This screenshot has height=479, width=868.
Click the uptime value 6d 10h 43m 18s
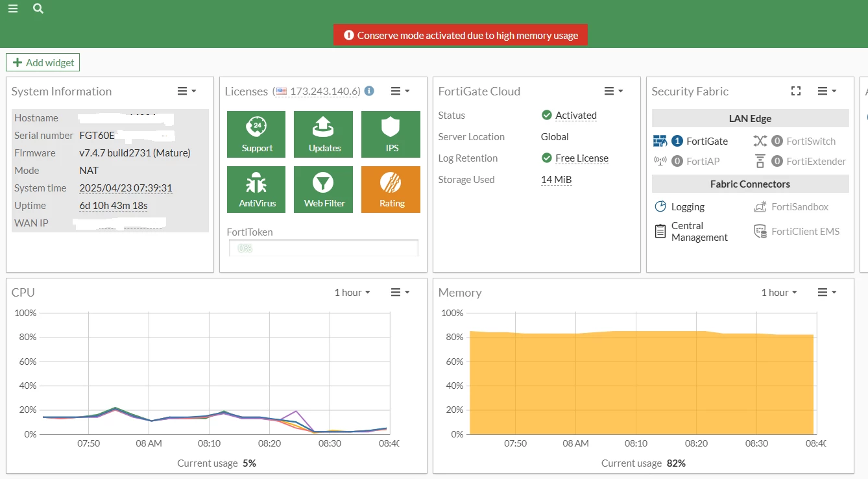114,206
